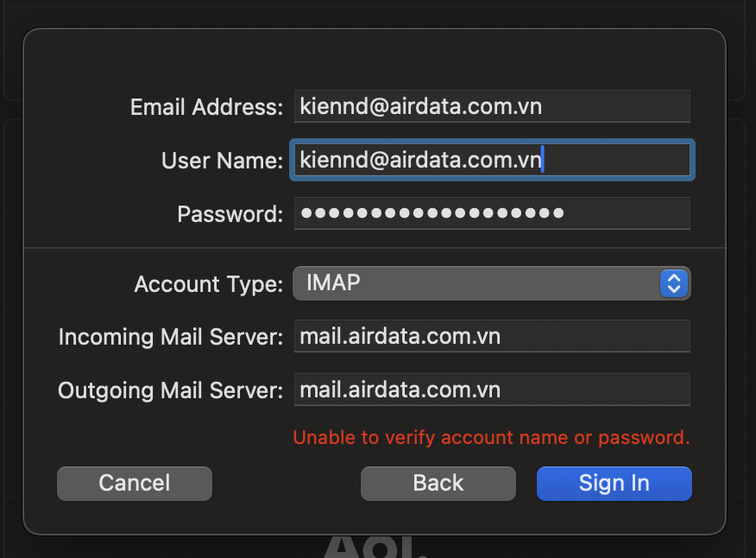Cancel the account setup dialog

(x=134, y=484)
